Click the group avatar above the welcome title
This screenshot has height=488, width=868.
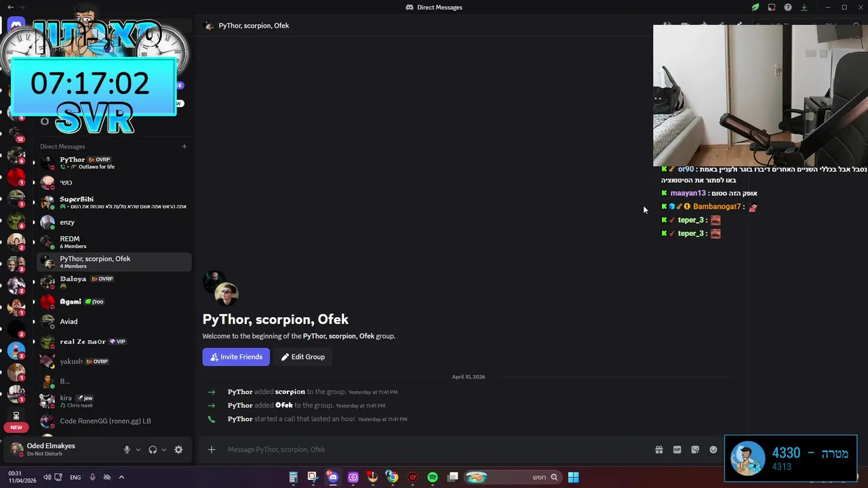tap(220, 288)
